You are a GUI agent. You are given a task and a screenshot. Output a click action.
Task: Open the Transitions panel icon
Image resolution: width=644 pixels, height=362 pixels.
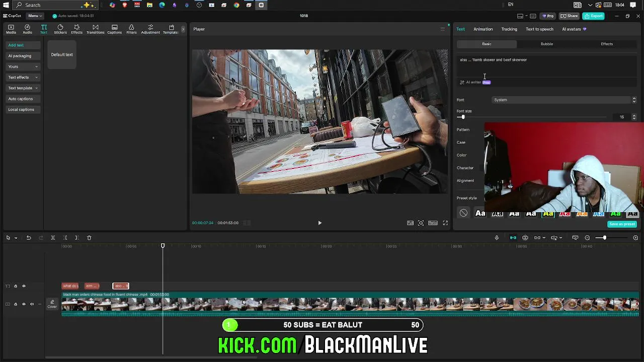coord(95,29)
